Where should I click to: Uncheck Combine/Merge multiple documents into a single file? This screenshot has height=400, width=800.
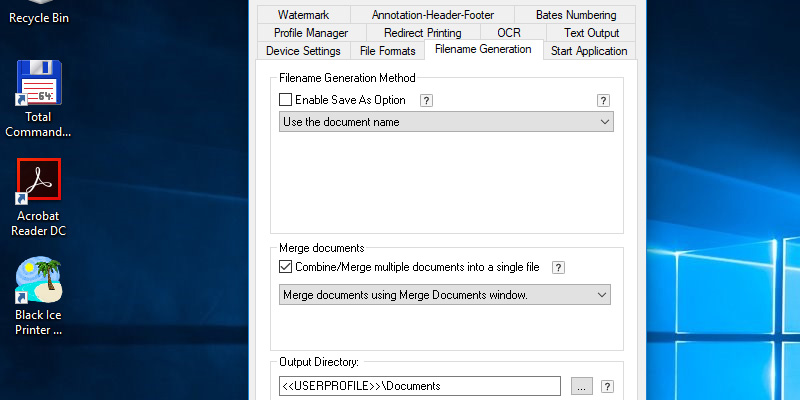[286, 267]
